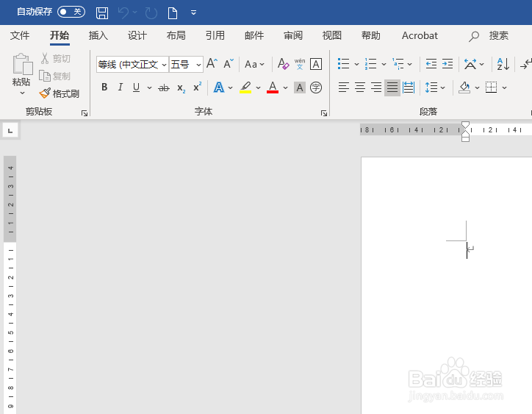Viewport: 532px width, 414px height.
Task: Center align text
Action: (359, 88)
